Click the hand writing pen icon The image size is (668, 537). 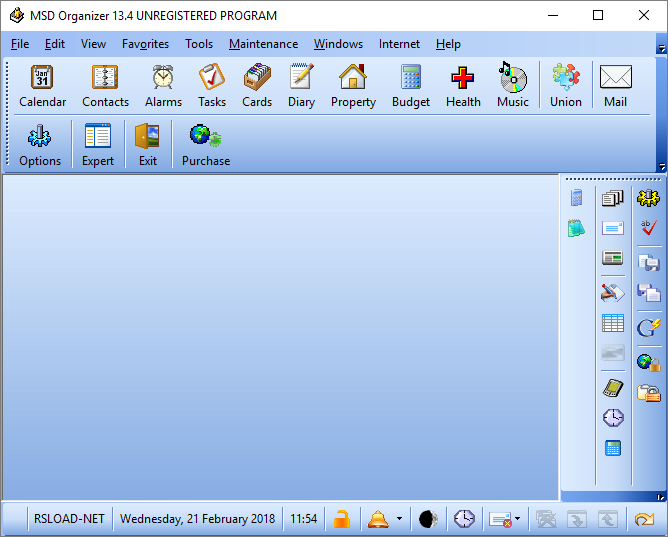tap(613, 293)
